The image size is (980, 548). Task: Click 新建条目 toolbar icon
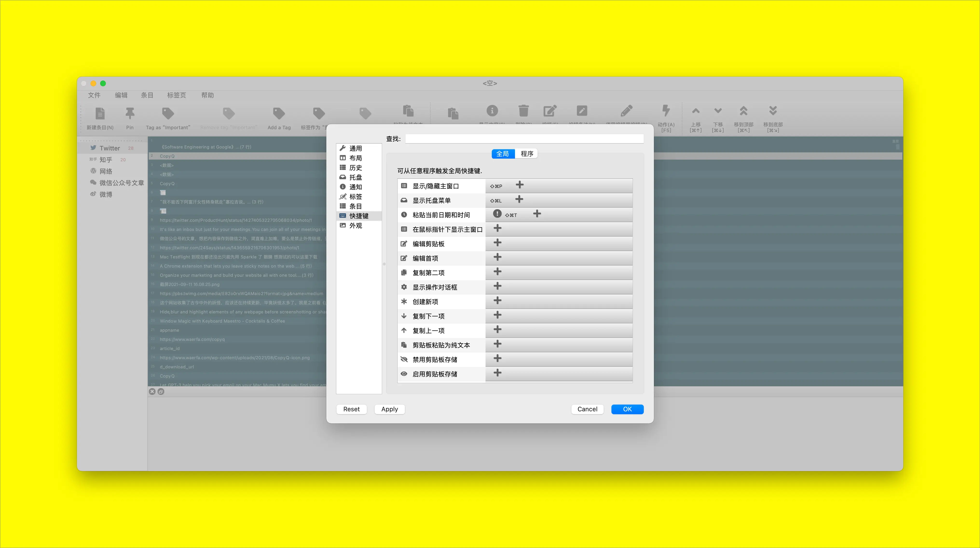click(x=100, y=113)
